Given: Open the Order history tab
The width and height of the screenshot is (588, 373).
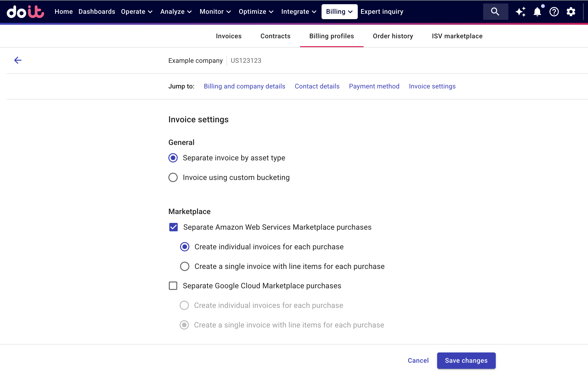Looking at the screenshot, I should coord(393,36).
